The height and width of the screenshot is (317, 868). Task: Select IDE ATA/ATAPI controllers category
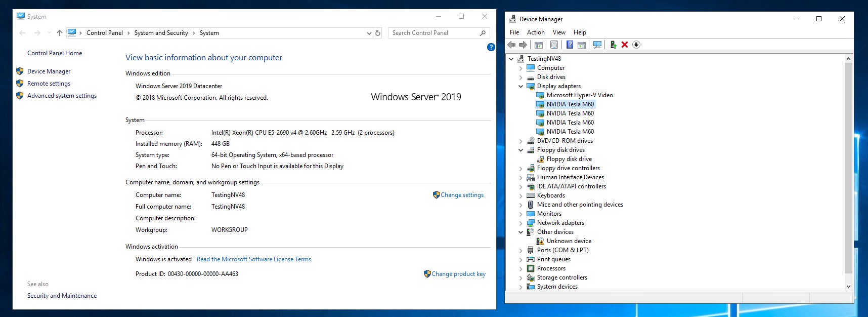click(x=571, y=186)
